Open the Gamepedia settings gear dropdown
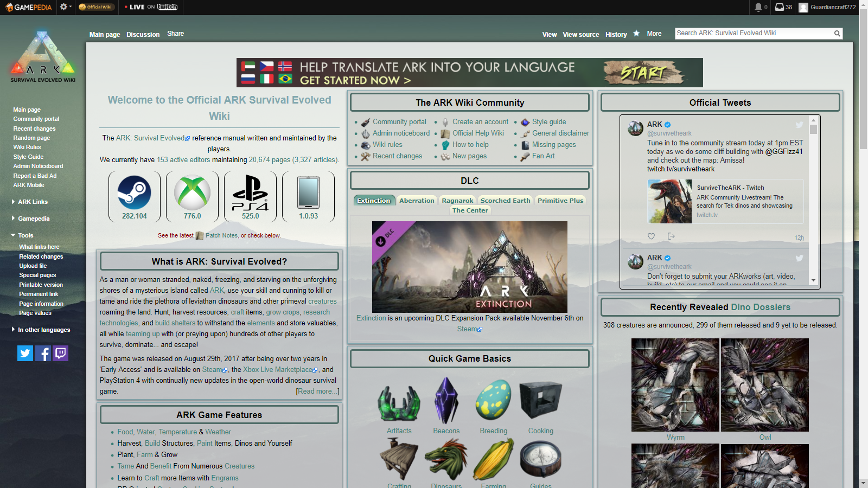Image resolution: width=868 pixels, height=488 pixels. point(66,7)
